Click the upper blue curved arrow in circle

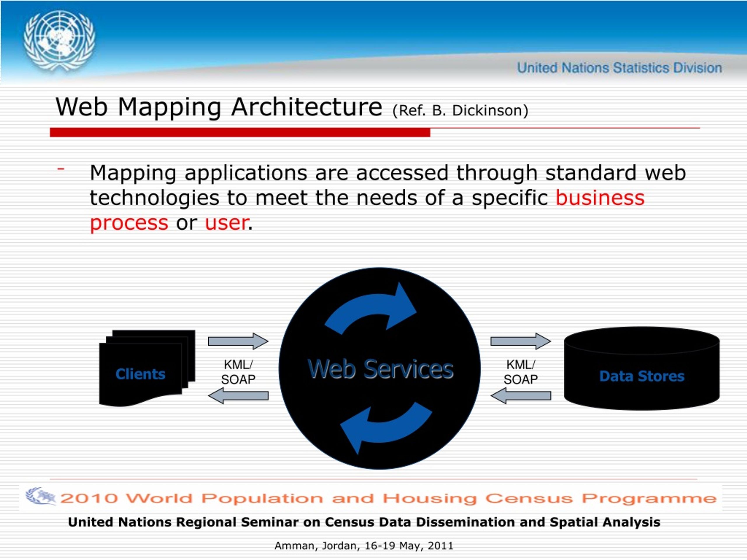coord(371,309)
